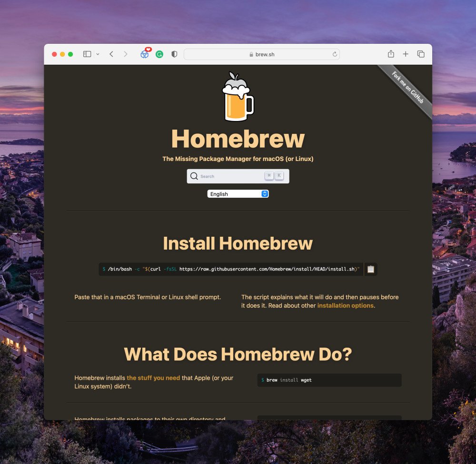
Task: Click the magnifier icon in Search
Action: [x=194, y=176]
